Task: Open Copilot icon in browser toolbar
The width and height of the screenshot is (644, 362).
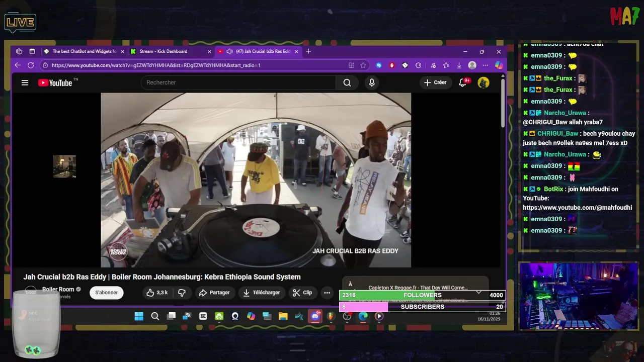Action: tap(499, 65)
